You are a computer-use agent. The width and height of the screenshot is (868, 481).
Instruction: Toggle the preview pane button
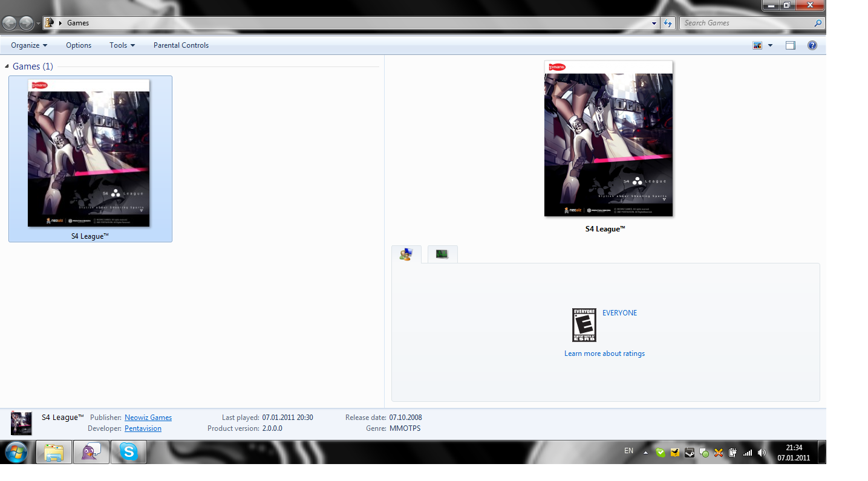pos(791,45)
